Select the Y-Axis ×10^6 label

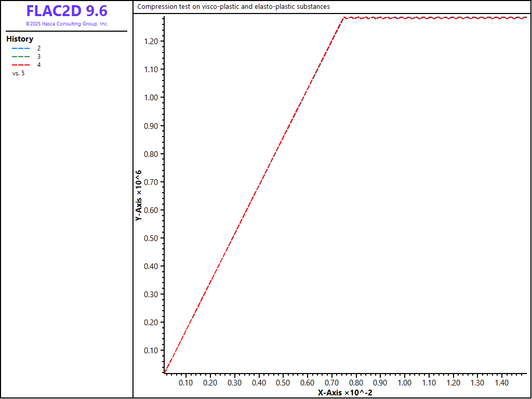(x=139, y=195)
